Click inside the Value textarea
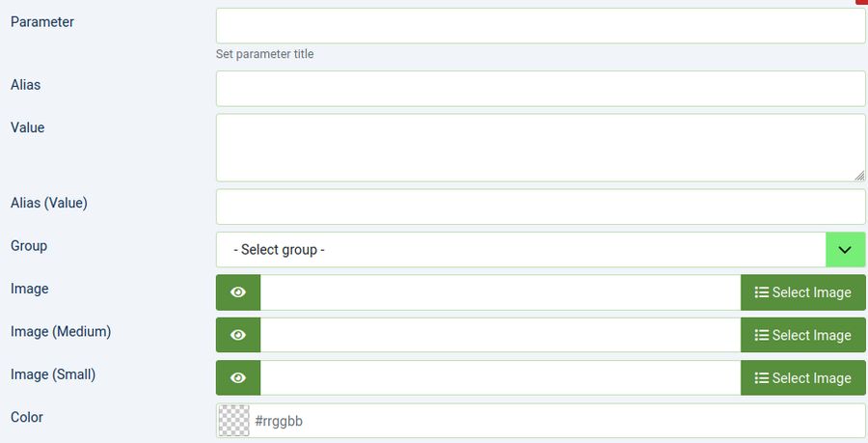 point(540,148)
